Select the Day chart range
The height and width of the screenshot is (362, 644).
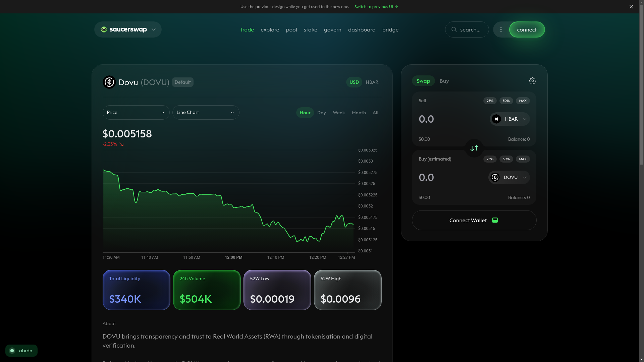tap(322, 113)
